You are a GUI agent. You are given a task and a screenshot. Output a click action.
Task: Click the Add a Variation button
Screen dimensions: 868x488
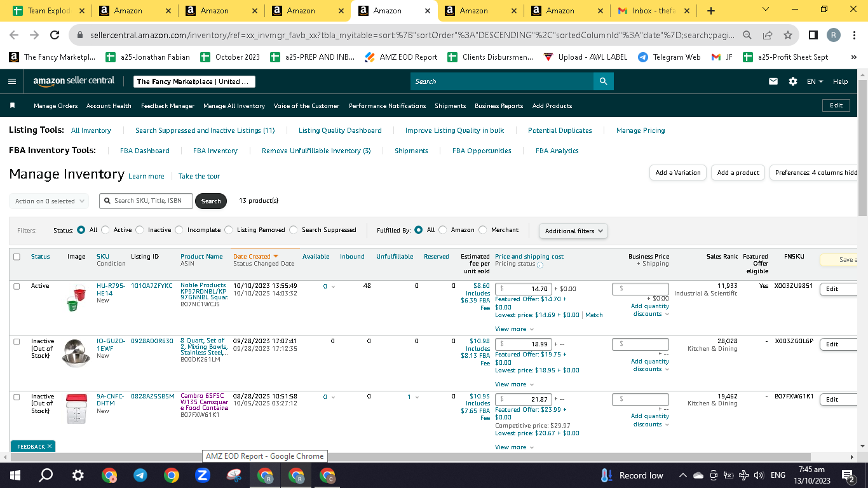(x=678, y=173)
